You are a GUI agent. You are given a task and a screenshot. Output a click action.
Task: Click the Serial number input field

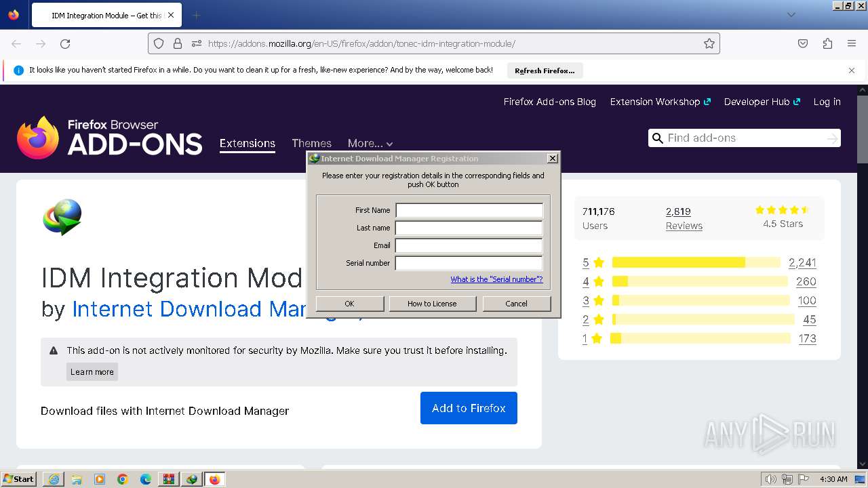click(x=469, y=263)
